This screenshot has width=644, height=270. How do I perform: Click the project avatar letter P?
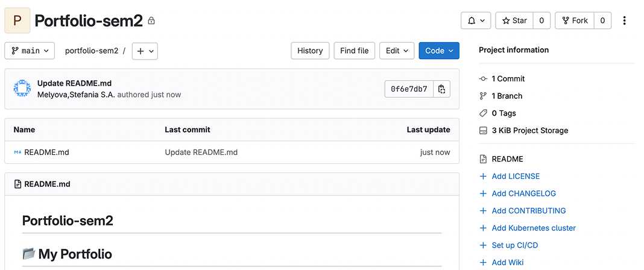17,20
